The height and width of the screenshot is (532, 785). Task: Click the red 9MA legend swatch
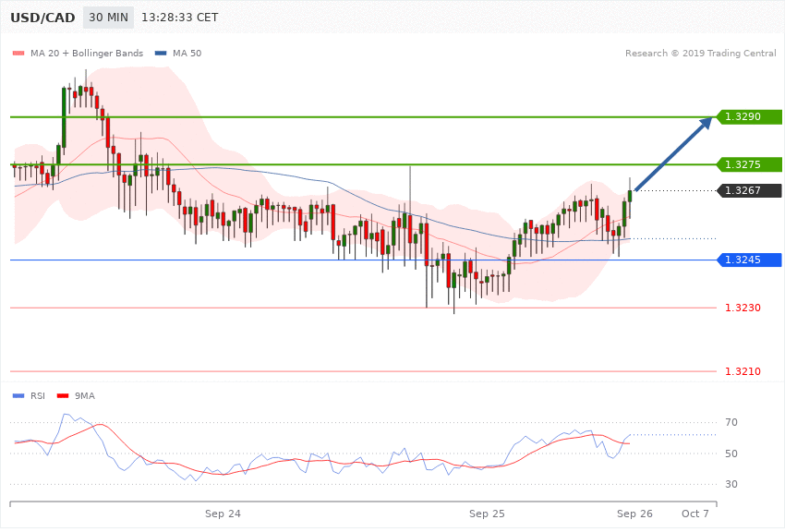pos(63,396)
